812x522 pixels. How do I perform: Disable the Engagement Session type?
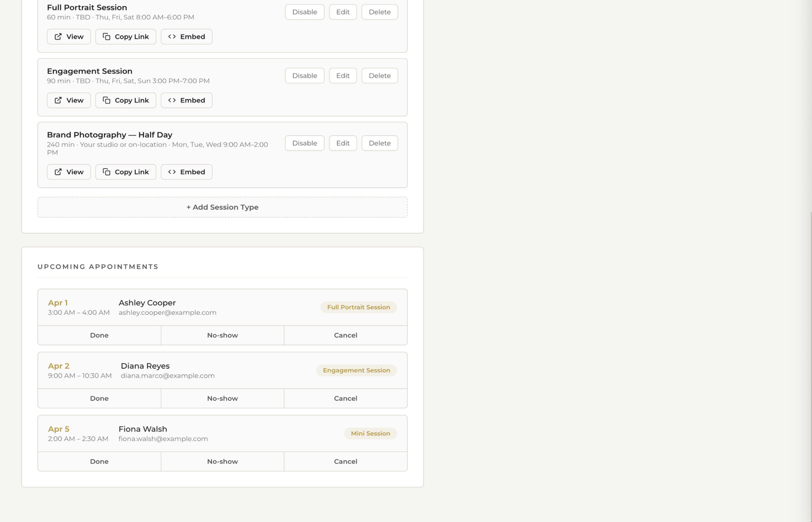[x=304, y=75]
